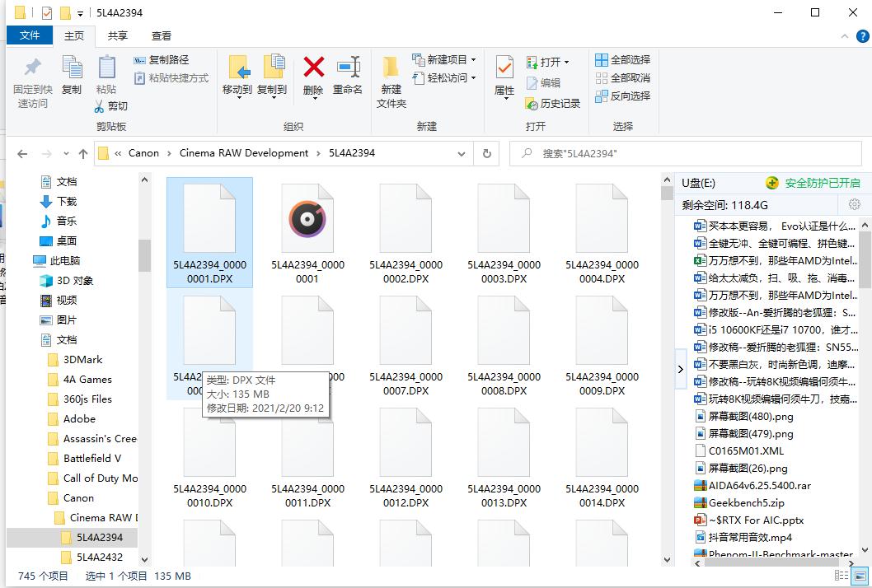Screen dimensions: 872x588
Task: Toggle large thumbnails view in the status bar
Action: (x=858, y=576)
